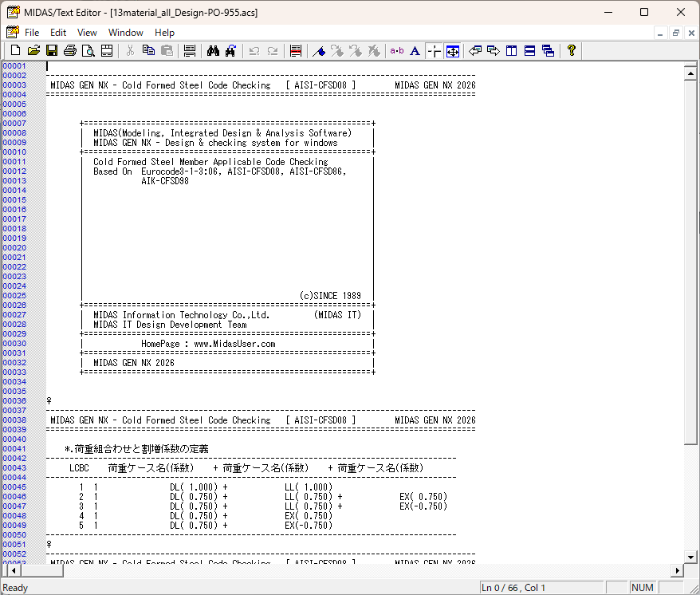Print the document using the printer icon

pos(70,51)
